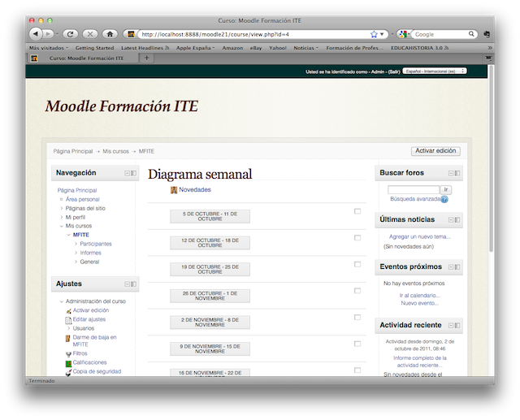Click the Activar edición button
Image resolution: width=520 pixels, height=420 pixels.
point(436,151)
